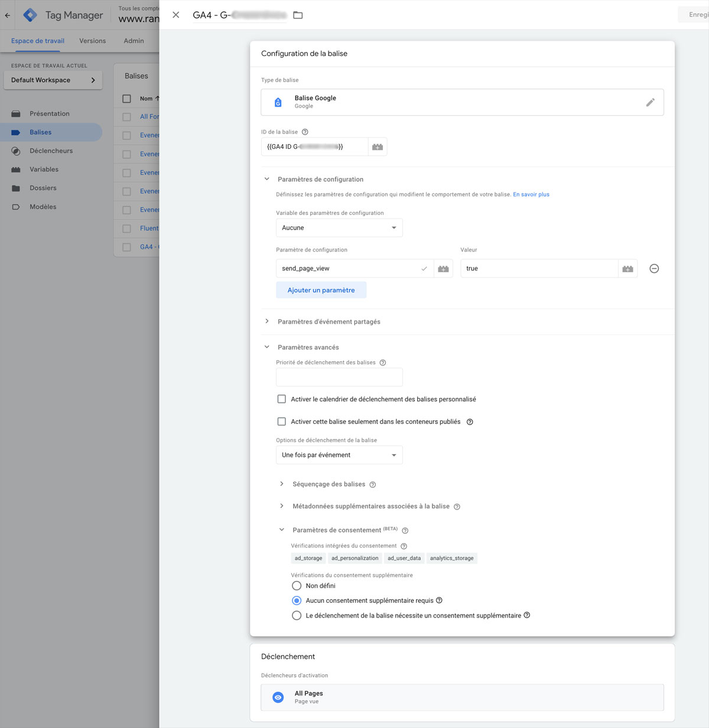Image resolution: width=709 pixels, height=728 pixels.
Task: Open help for Vérifications intégrées du consentement
Action: tap(404, 546)
